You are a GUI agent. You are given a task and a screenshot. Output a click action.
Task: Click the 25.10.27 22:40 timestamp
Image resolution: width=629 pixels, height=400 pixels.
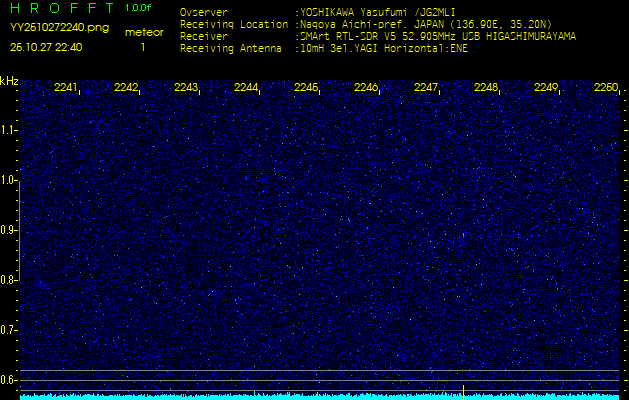click(x=46, y=47)
